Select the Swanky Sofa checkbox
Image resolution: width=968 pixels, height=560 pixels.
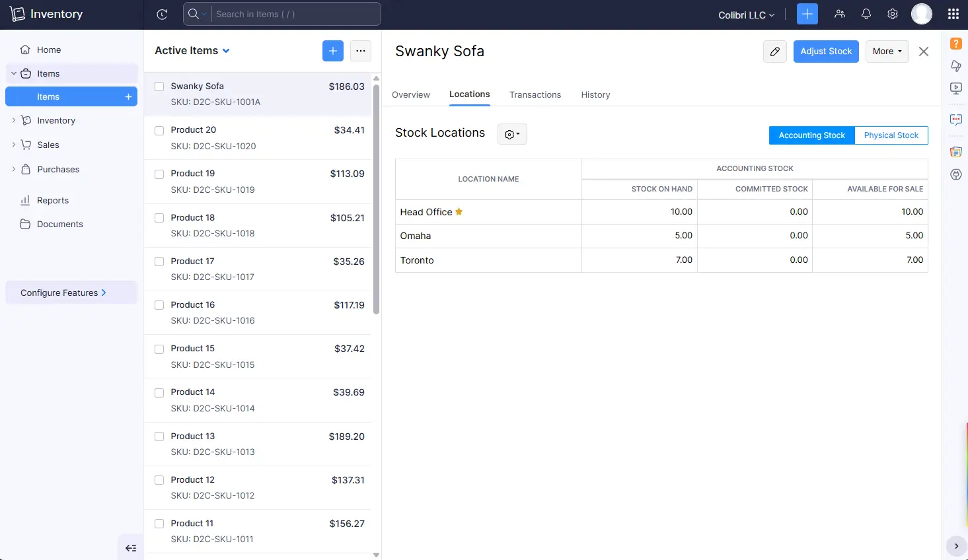click(x=159, y=86)
